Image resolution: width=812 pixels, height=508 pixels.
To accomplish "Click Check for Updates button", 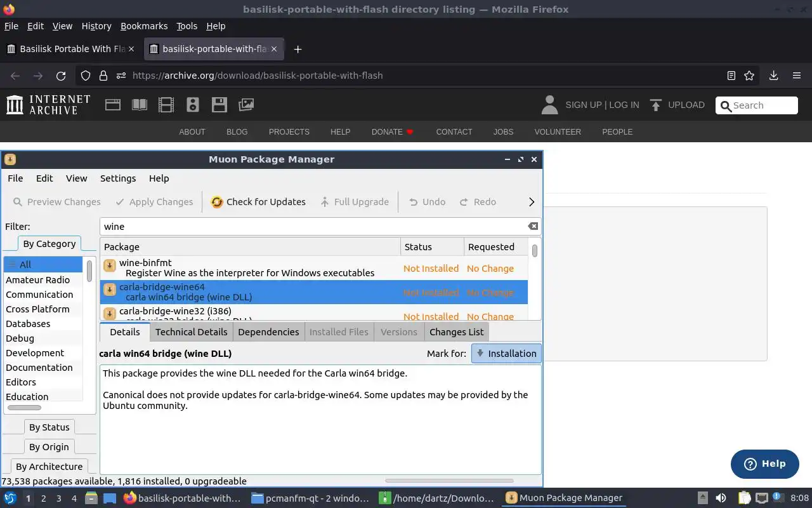I will click(x=258, y=202).
